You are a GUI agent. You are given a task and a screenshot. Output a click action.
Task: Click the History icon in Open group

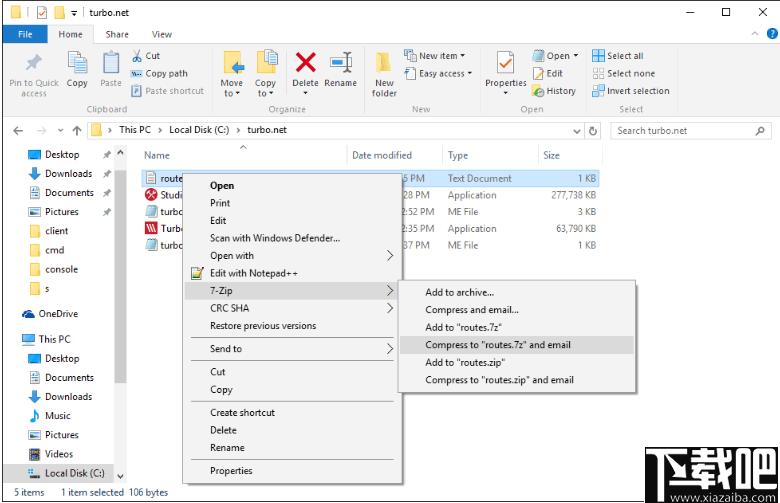click(538, 91)
